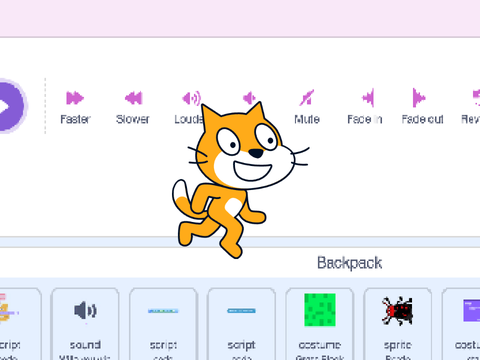Select the purple costume item in Backpack
This screenshot has height=360, width=480.
tap(461, 324)
